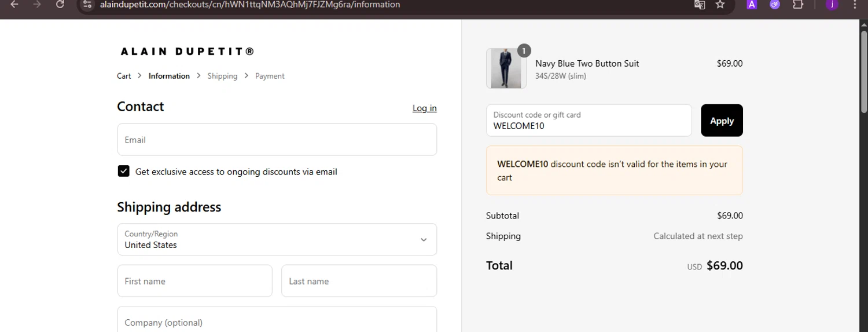Reload the checkout page
This screenshot has height=332, width=868.
click(60, 4)
